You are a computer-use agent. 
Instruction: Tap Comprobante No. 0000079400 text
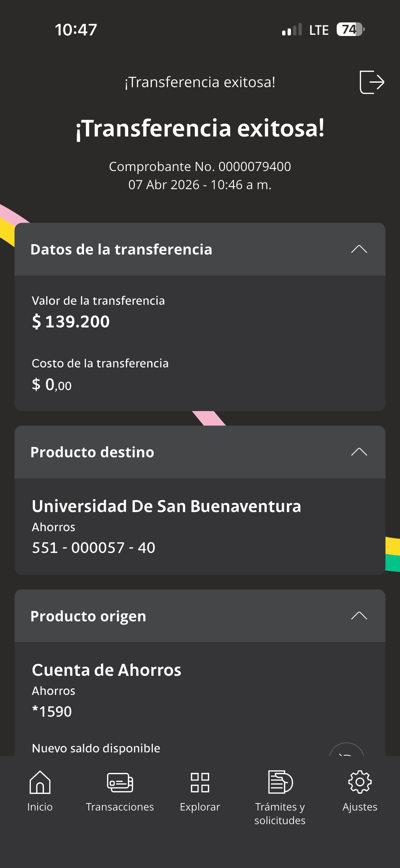coord(200,166)
